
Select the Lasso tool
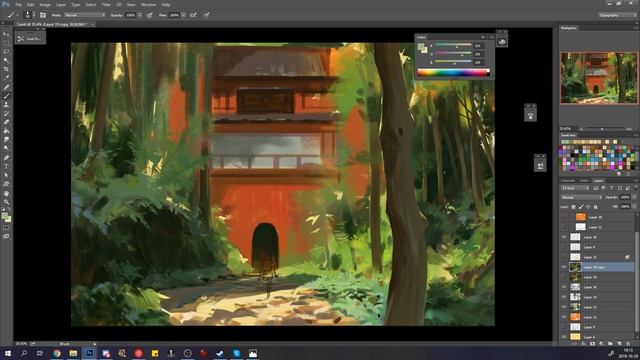point(6,52)
